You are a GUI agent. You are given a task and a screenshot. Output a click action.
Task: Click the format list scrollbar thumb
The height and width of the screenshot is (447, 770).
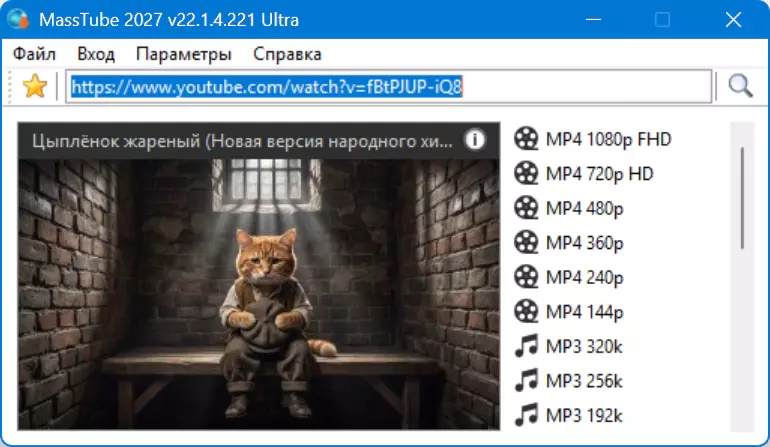[742, 198]
